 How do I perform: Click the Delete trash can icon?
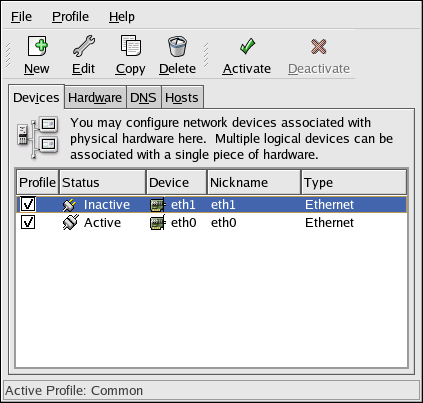point(177,46)
